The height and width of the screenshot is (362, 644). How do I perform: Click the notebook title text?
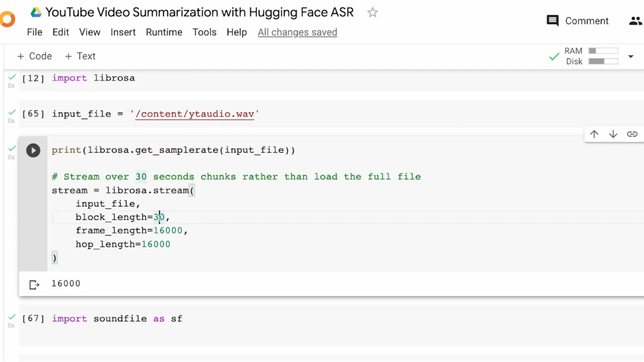pyautogui.click(x=199, y=12)
